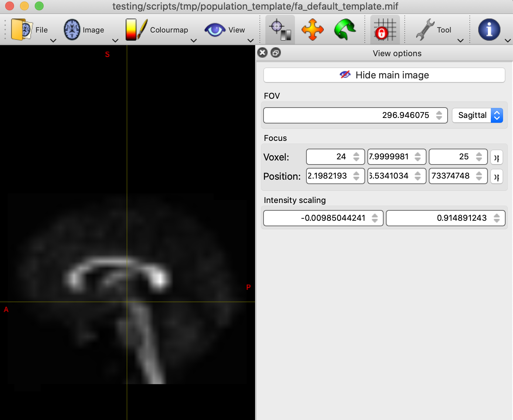Click the Colourmap gradient pencil icon
The image size is (513, 420).
[136, 30]
